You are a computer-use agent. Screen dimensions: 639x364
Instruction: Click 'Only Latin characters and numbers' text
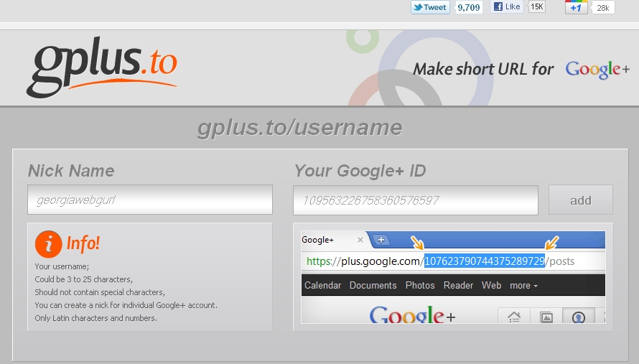point(95,318)
